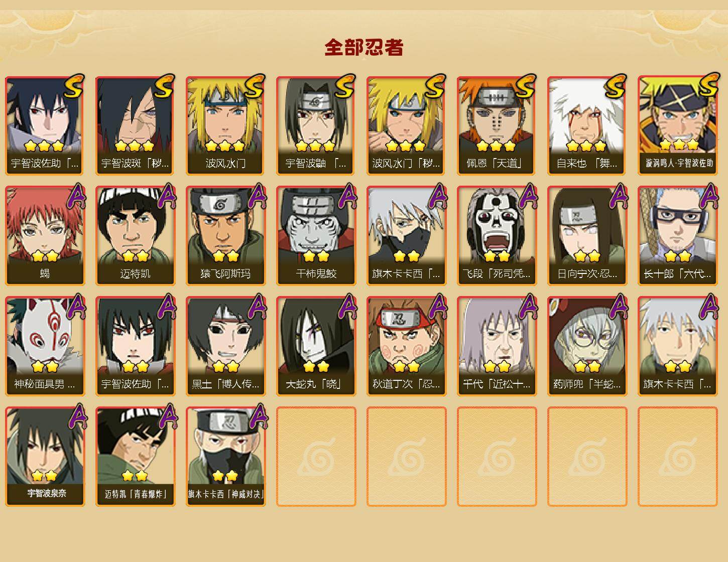Choose the 宇智波泉奈 ninja card

(45, 457)
